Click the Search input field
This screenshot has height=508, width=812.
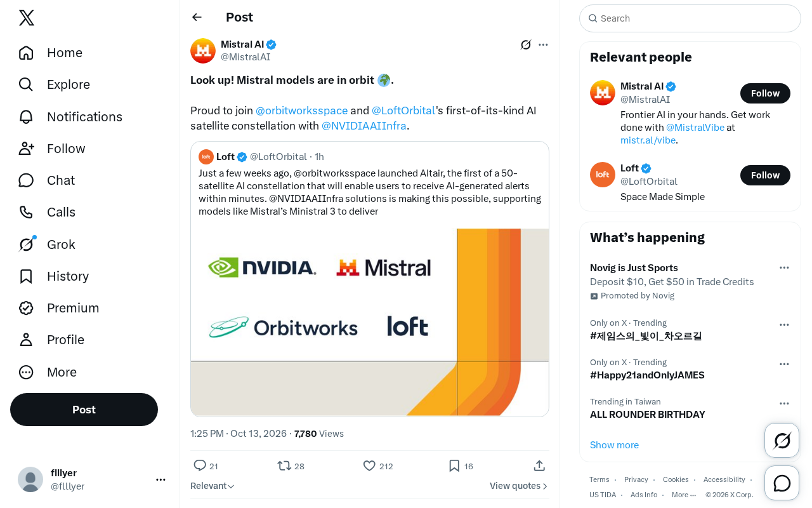[690, 18]
